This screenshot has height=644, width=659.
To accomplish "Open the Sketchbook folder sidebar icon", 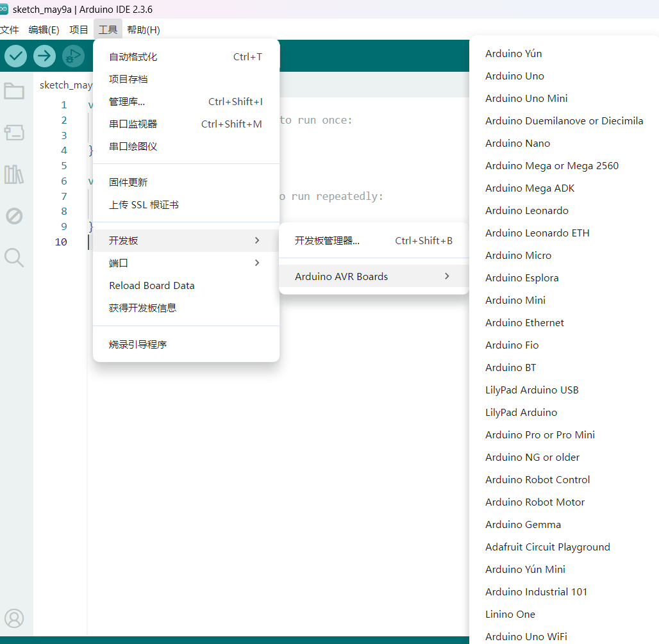I will [x=14, y=91].
